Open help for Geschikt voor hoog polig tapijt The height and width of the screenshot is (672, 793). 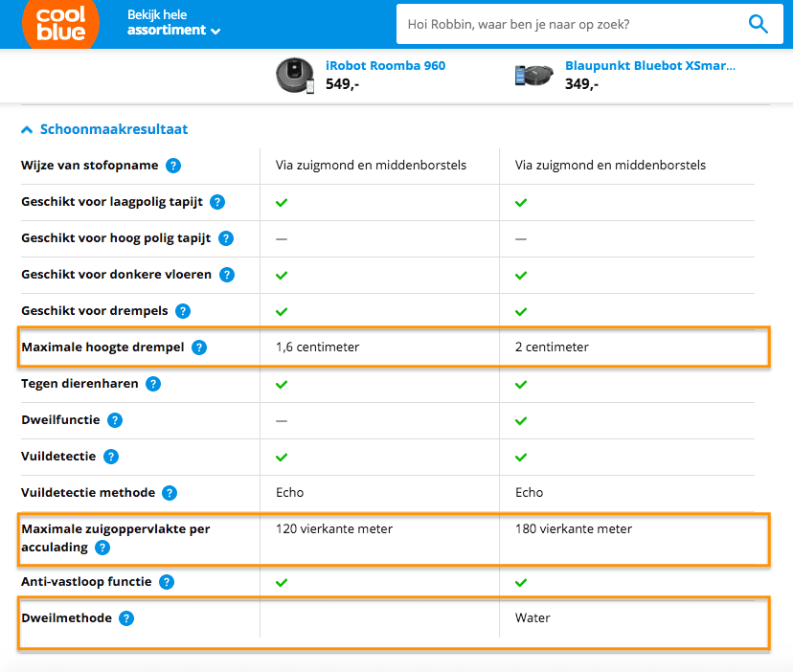226,238
